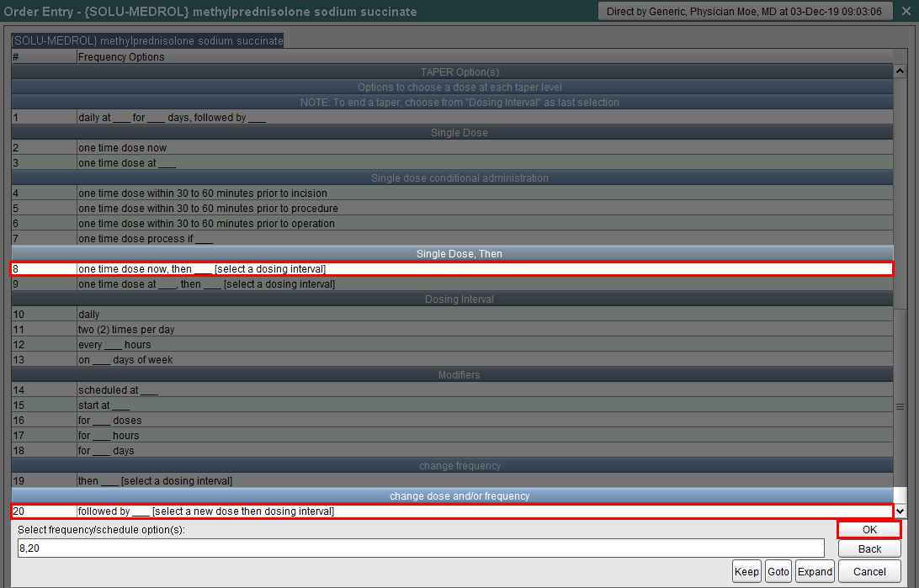The width and height of the screenshot is (919, 588).
Task: Click the list scrollbar thumb grip
Action: 900,406
